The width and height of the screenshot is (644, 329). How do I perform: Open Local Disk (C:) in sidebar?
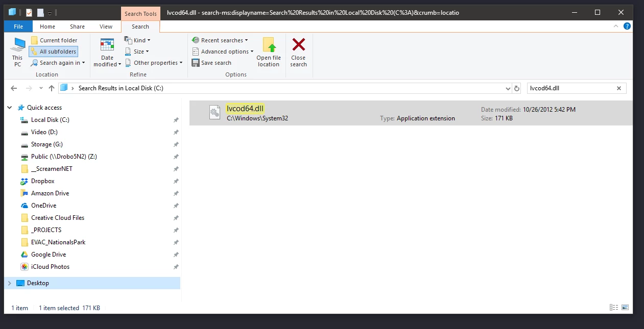(50, 120)
